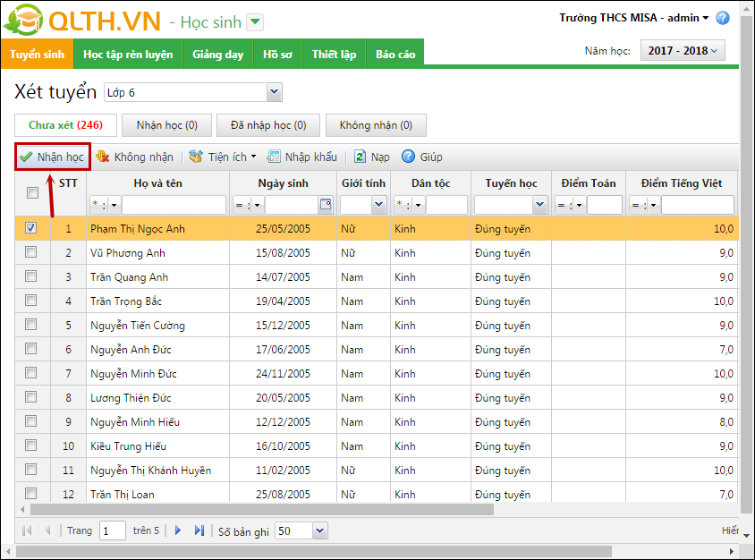Click the Dân tộc filter text field
The height and width of the screenshot is (560, 755).
click(447, 205)
